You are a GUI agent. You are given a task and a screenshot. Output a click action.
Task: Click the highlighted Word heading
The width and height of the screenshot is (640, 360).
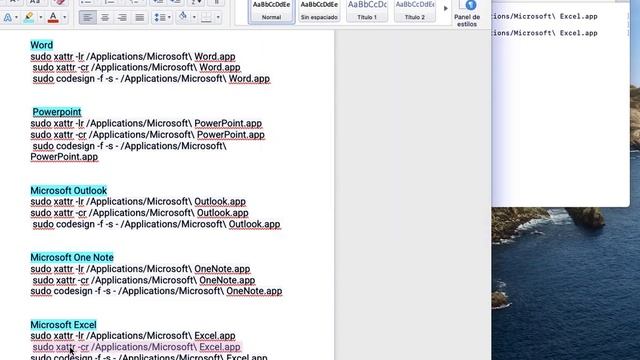(x=42, y=45)
